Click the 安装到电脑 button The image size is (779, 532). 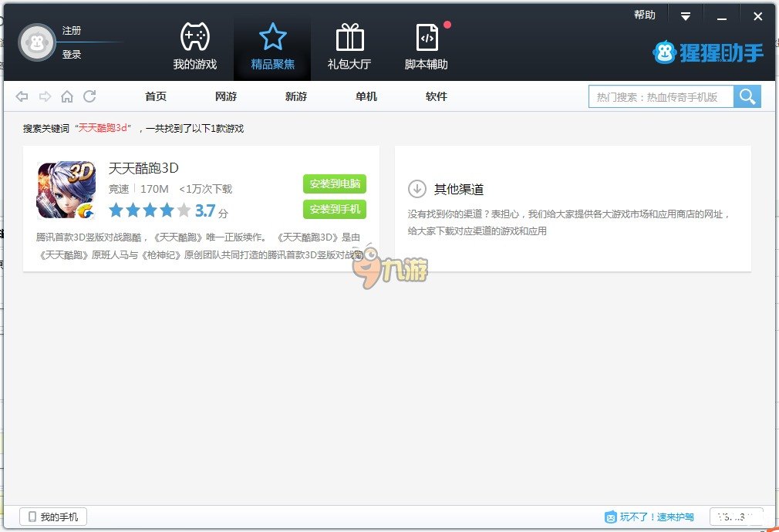pos(335,184)
